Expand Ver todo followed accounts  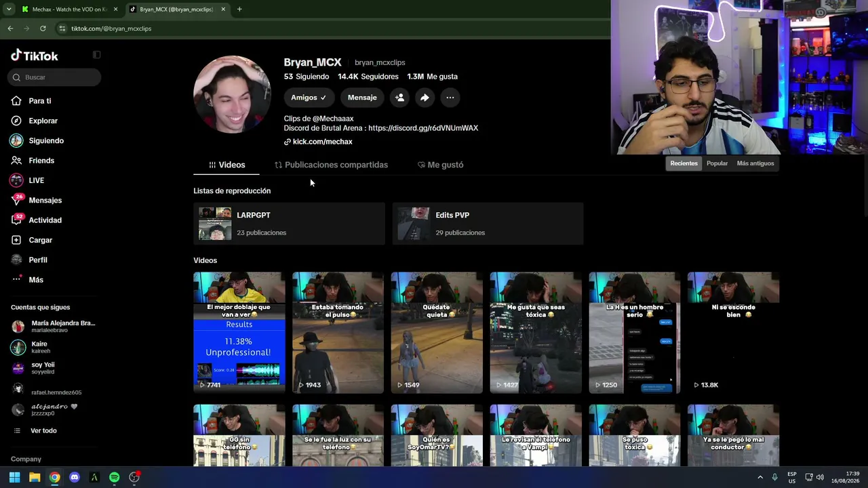43,431
